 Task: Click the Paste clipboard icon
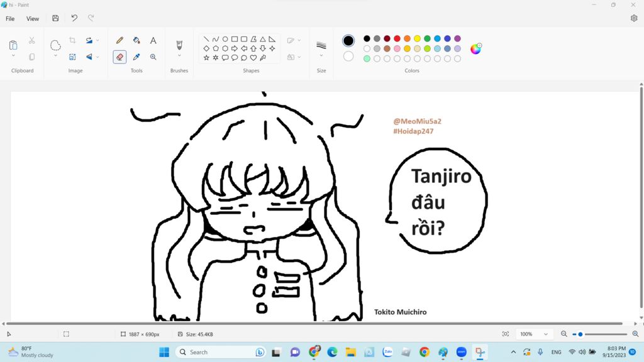tap(13, 45)
